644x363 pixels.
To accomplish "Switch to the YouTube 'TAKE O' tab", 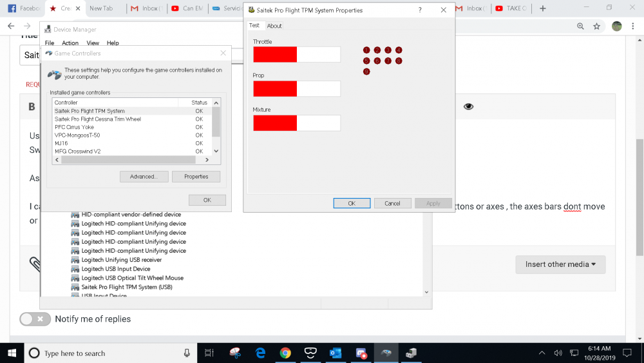I will 511,8.
